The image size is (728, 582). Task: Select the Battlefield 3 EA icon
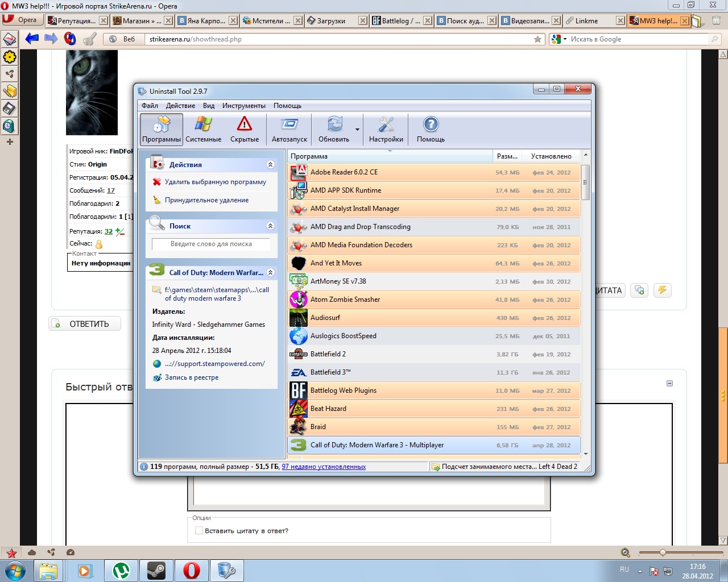coord(299,372)
